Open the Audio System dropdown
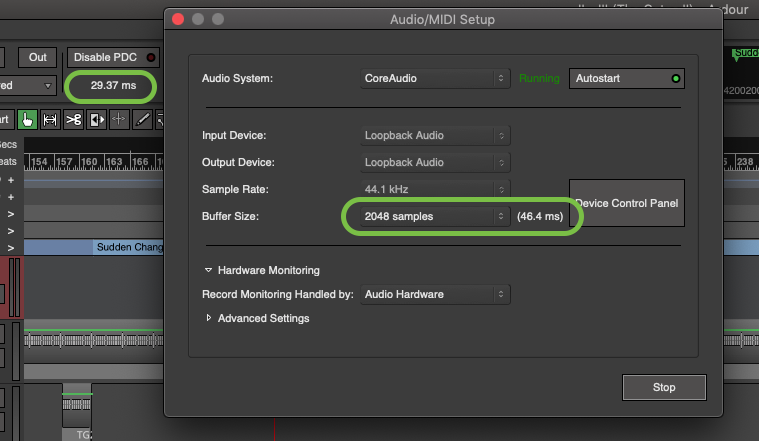The width and height of the screenshot is (759, 441). 435,78
